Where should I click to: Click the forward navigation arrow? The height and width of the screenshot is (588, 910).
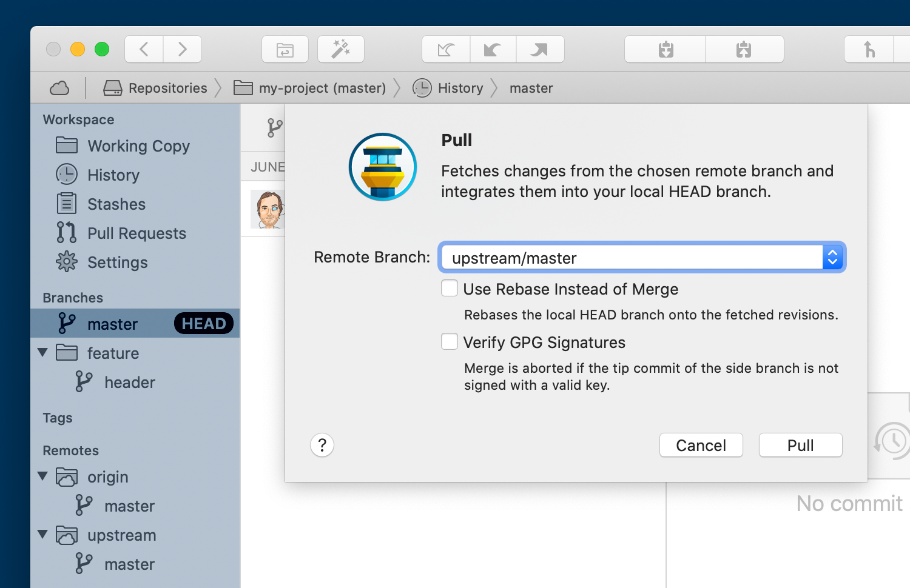pos(182,49)
